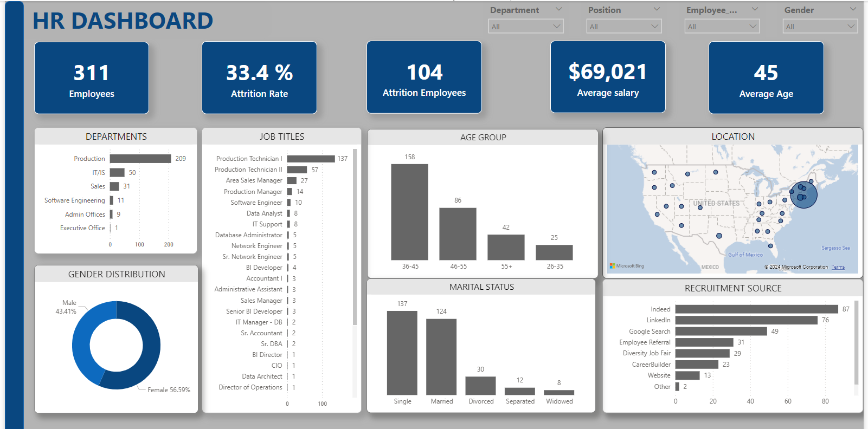Viewport: 868px width, 429px height.
Task: Click the Director of Operations job title
Action: 250,387
